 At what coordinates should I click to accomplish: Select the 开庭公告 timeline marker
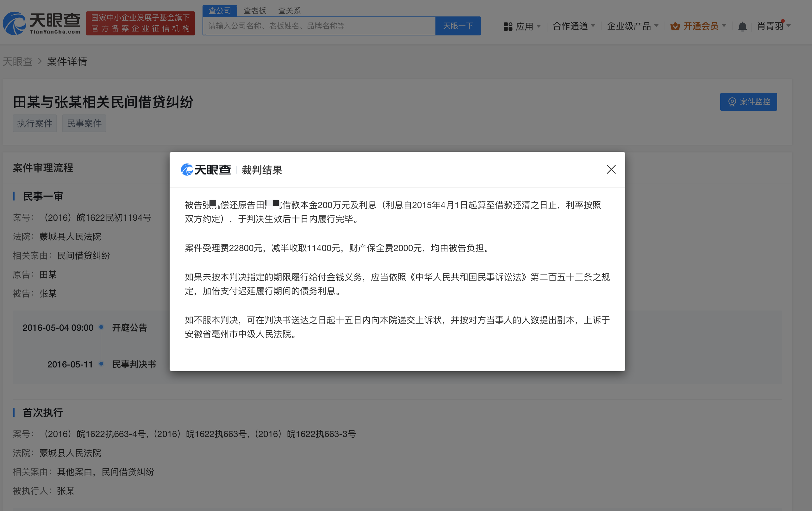click(x=101, y=327)
